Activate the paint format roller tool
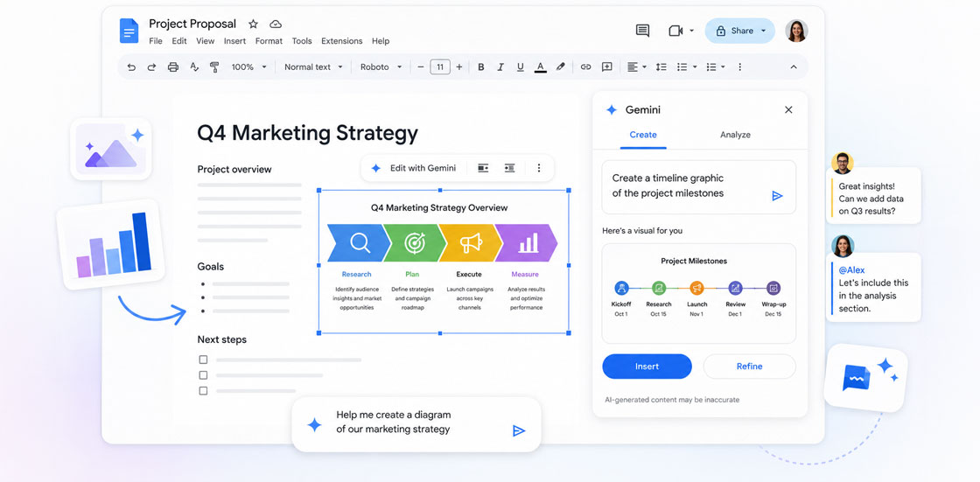The width and height of the screenshot is (980, 482). (214, 66)
